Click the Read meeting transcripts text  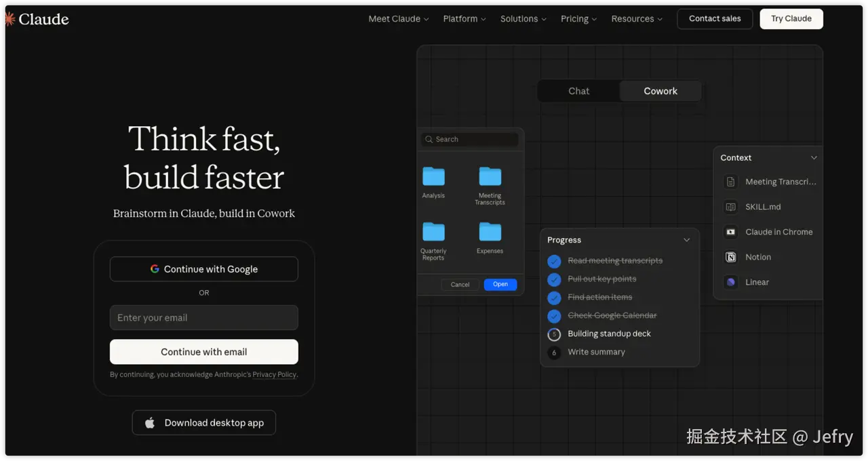click(615, 260)
